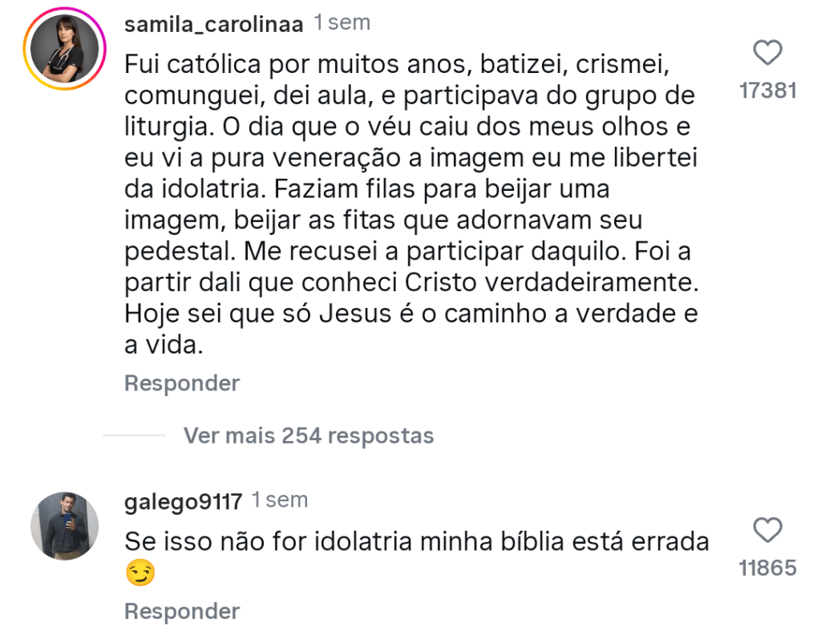
Task: Click the smirking emoji in galego9117's comment
Action: tap(140, 573)
